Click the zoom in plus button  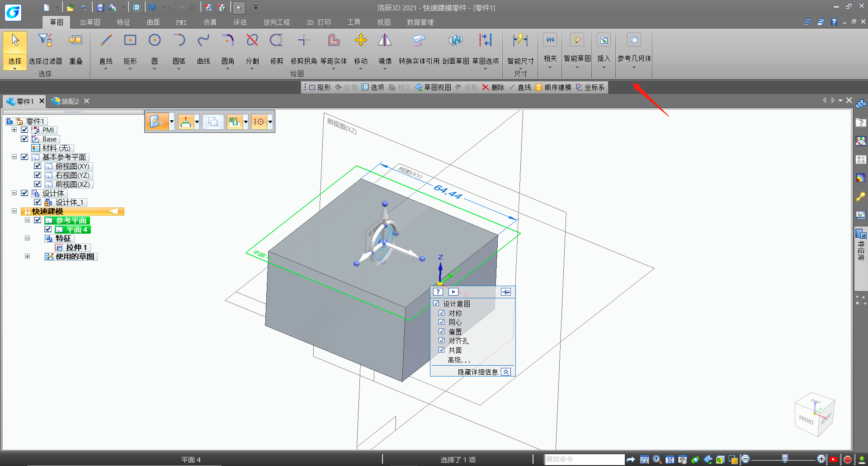click(x=821, y=459)
